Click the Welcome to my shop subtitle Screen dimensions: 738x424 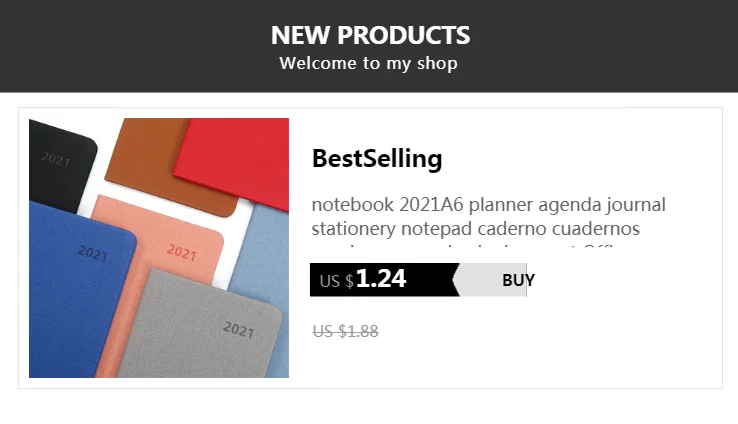tap(368, 63)
